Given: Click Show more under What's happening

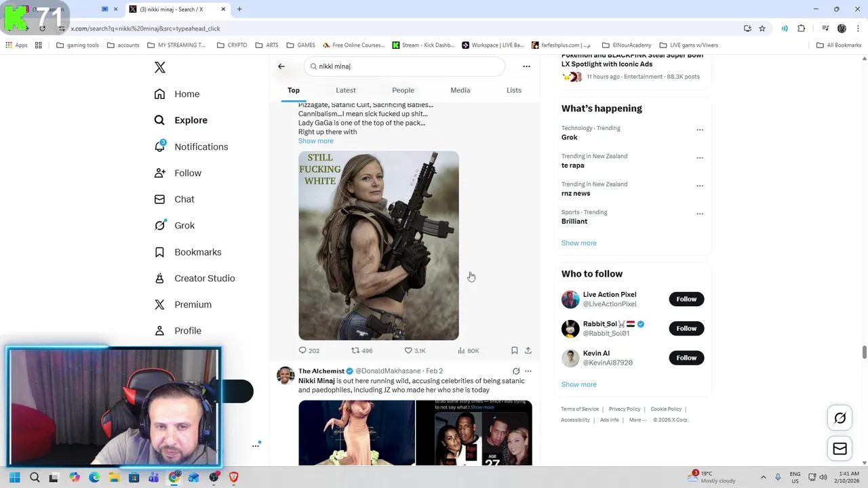Looking at the screenshot, I should (x=579, y=243).
